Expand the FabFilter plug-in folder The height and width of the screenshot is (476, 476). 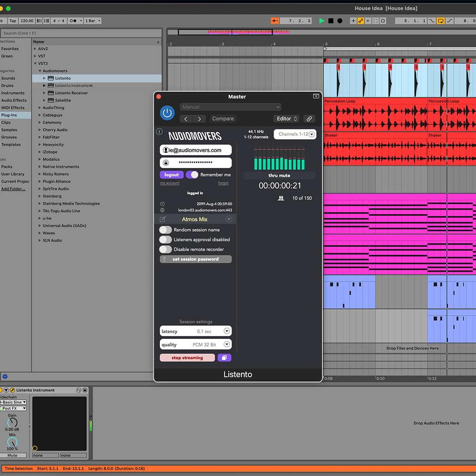tap(40, 137)
